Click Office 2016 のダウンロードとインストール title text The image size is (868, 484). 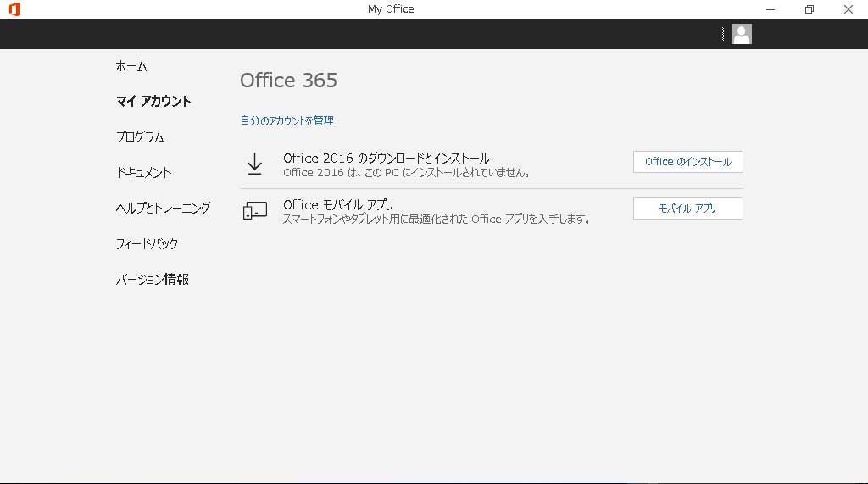coord(386,159)
